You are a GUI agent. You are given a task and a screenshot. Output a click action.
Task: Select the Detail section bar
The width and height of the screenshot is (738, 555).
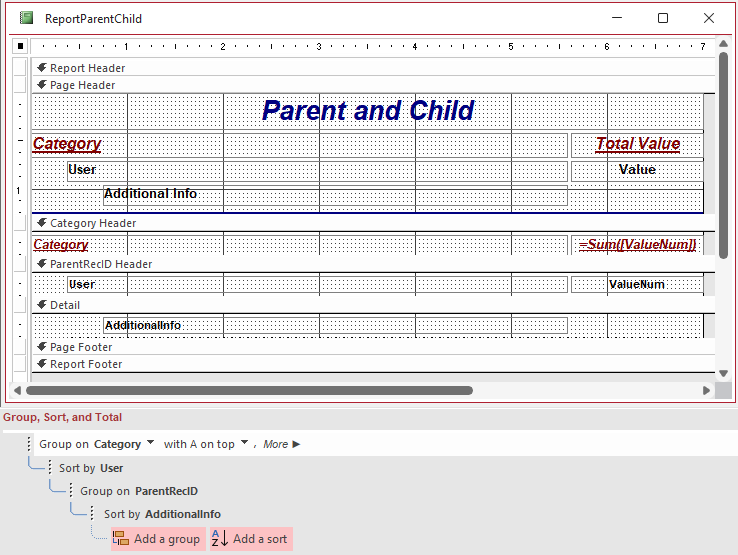point(374,305)
